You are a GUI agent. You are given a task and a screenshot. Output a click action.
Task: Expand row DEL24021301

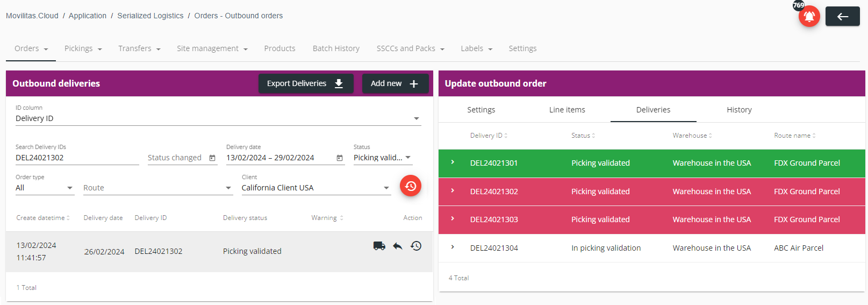pos(453,162)
